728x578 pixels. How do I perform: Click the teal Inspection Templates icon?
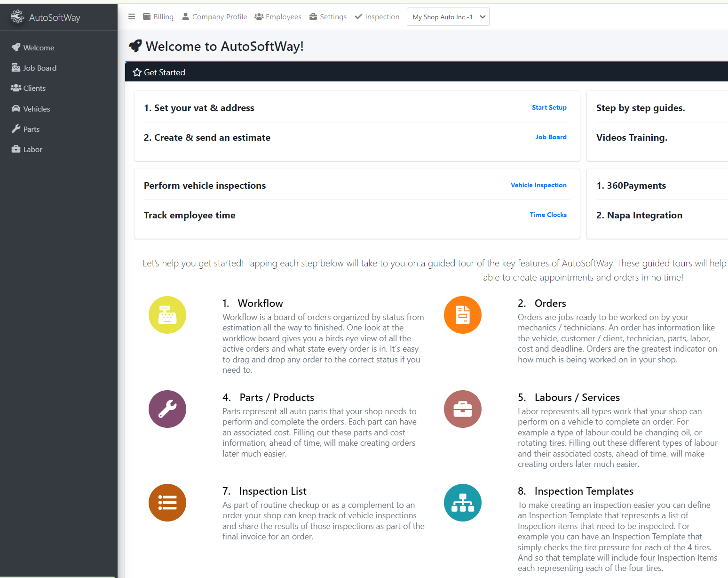click(x=462, y=503)
